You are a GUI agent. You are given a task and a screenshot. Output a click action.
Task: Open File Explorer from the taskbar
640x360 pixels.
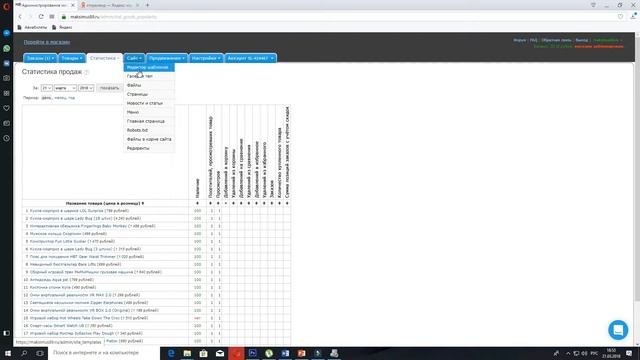pos(187,353)
